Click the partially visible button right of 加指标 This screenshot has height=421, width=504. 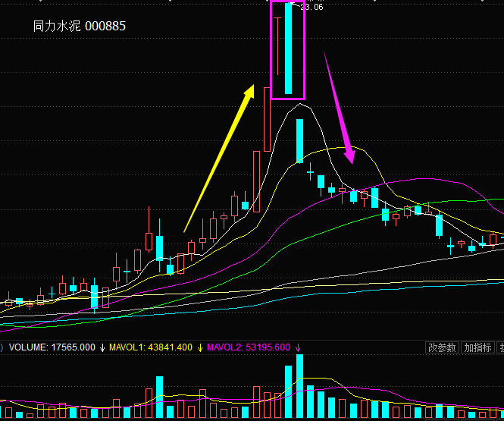500,347
